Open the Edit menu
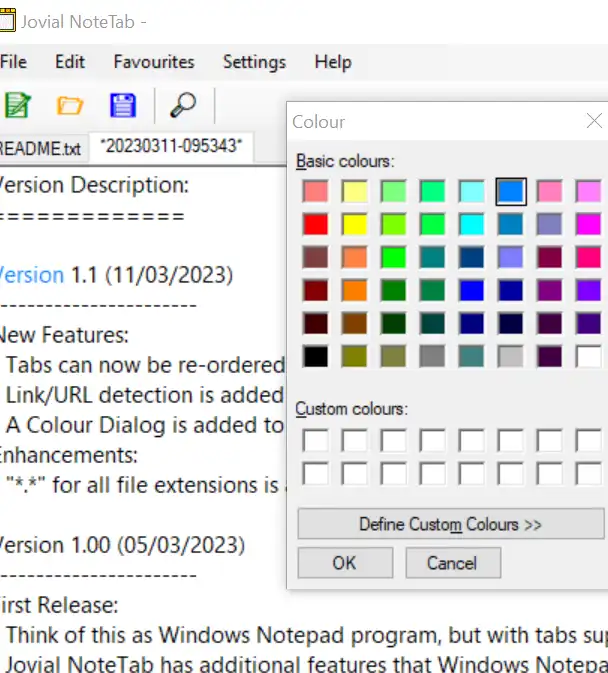 [x=70, y=62]
